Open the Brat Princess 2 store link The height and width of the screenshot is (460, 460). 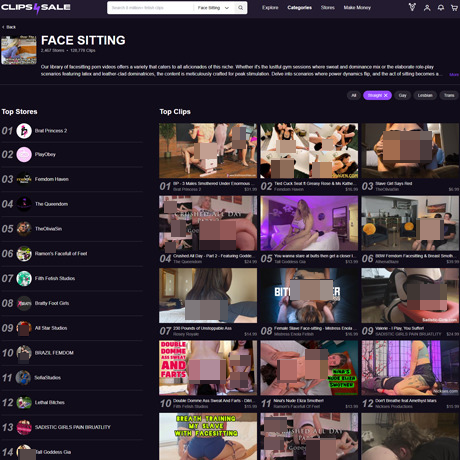(51, 131)
